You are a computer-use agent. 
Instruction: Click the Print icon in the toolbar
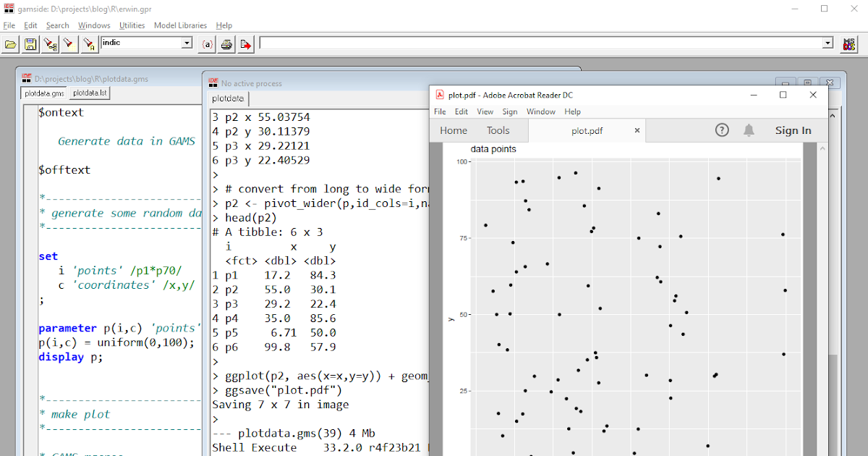coord(226,43)
